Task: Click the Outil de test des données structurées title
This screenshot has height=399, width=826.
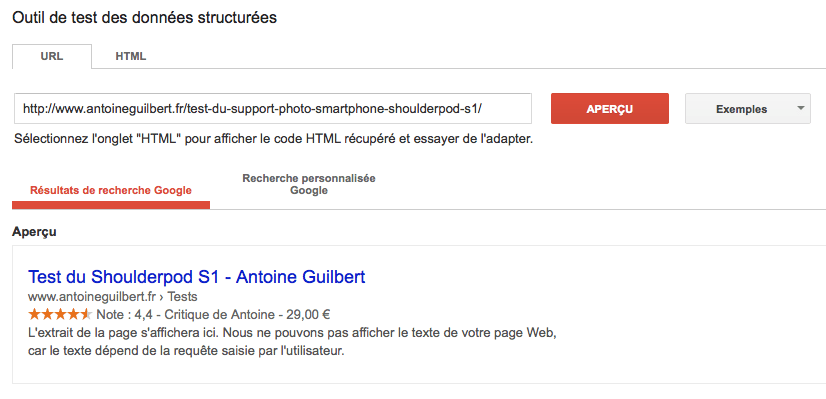Action: click(x=144, y=17)
